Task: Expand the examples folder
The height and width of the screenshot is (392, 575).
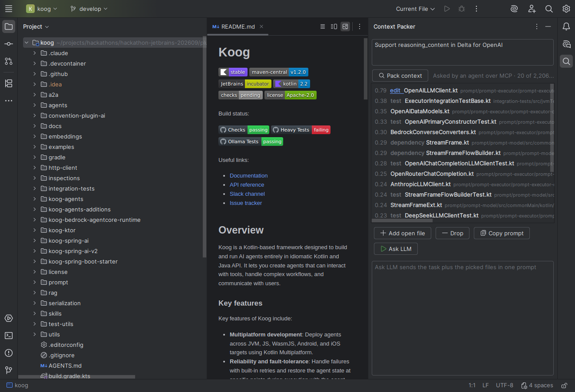Action: (x=34, y=147)
